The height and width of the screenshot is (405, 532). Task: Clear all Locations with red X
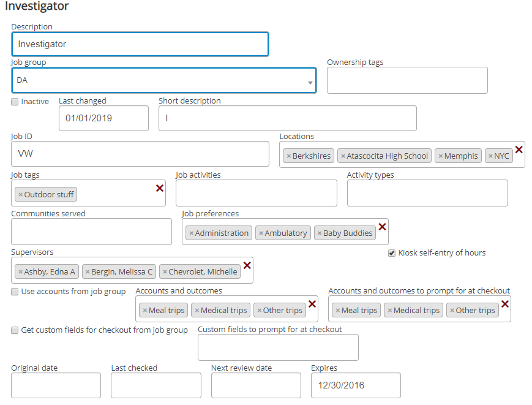pyautogui.click(x=519, y=150)
